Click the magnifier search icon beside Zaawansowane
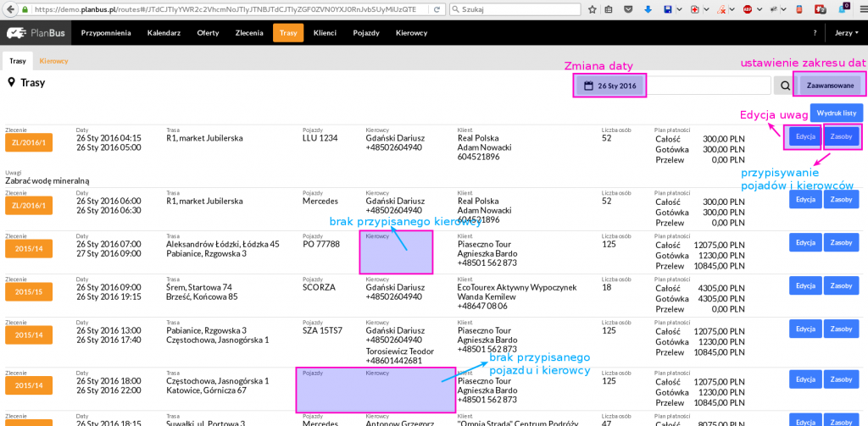868x426 pixels. pos(786,86)
